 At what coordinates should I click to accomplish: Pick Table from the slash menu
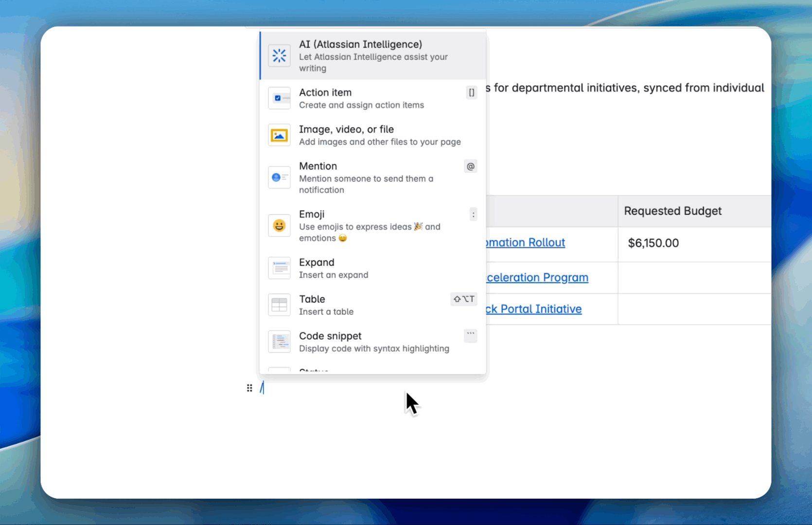pos(312,299)
